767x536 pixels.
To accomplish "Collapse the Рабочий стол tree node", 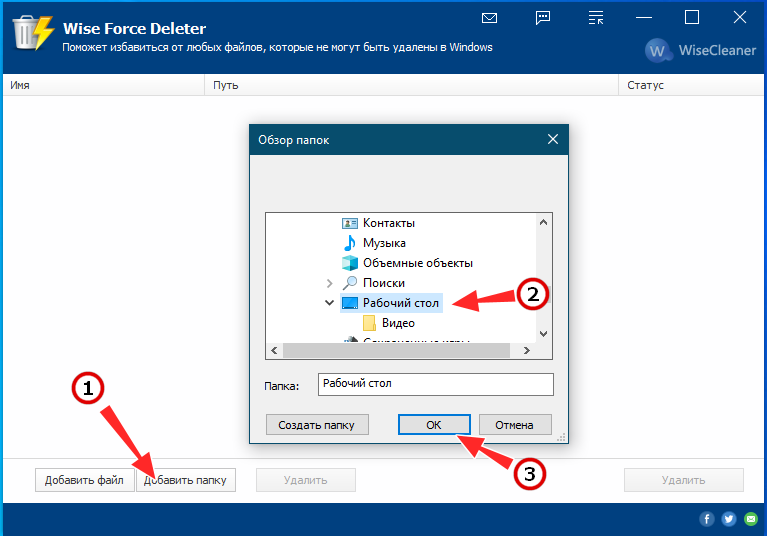I will (x=329, y=303).
